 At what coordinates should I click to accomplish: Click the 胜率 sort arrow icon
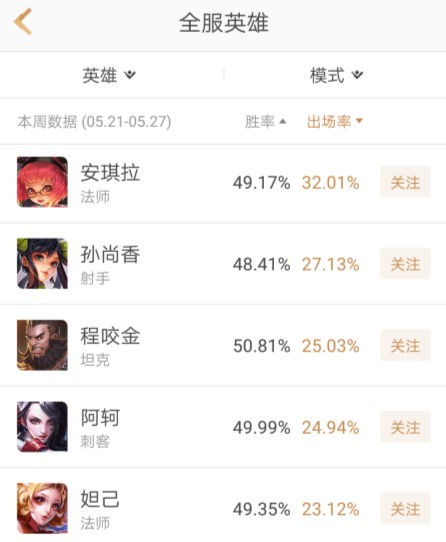pyautogui.click(x=283, y=121)
